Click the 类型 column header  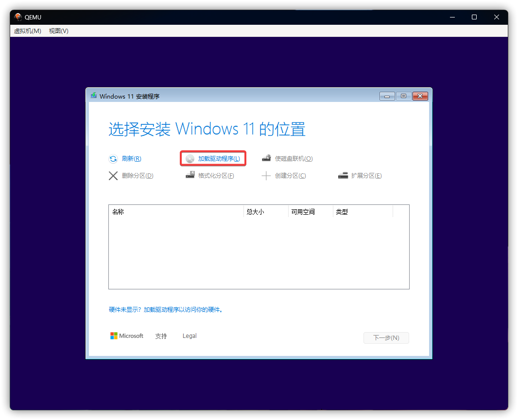coord(363,212)
